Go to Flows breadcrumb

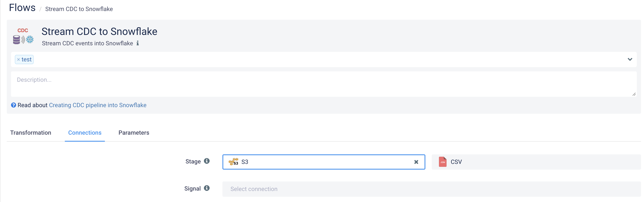coord(22,8)
